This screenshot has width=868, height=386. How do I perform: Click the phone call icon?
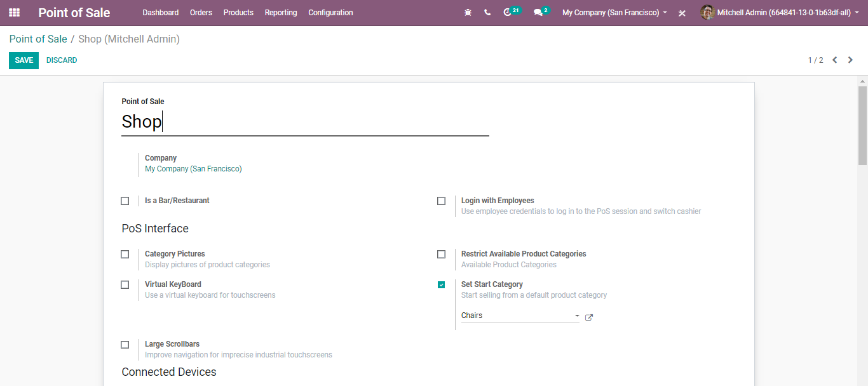(x=487, y=13)
